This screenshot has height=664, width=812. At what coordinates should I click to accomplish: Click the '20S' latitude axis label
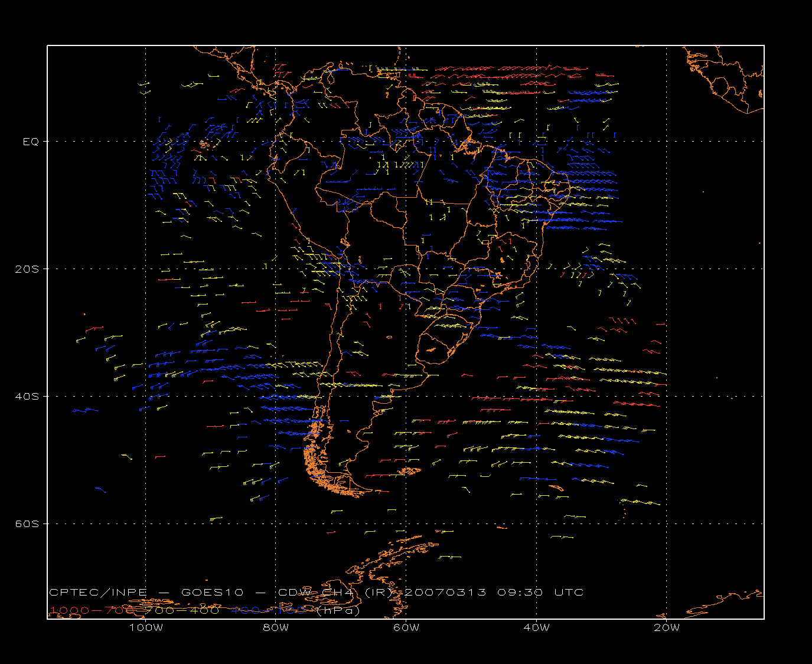[x=27, y=269]
